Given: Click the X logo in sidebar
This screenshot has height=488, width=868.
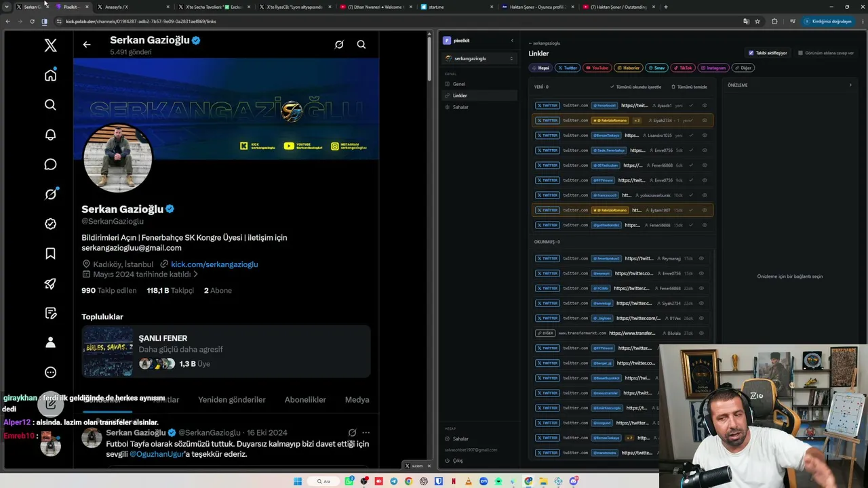Looking at the screenshot, I should click(50, 45).
